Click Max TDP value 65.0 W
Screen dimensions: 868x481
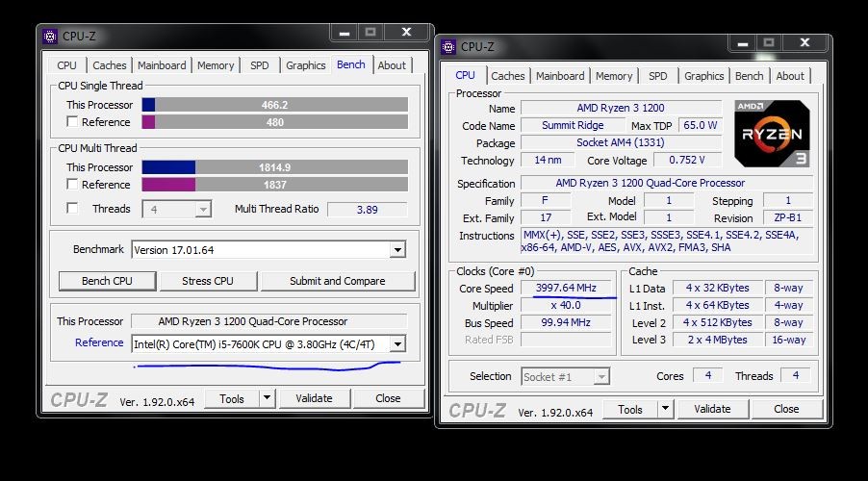point(700,125)
